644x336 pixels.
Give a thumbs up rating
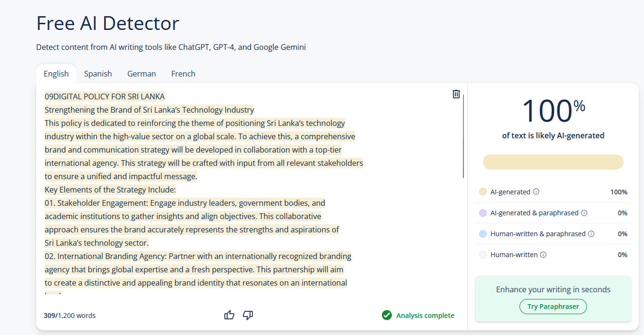click(x=230, y=315)
